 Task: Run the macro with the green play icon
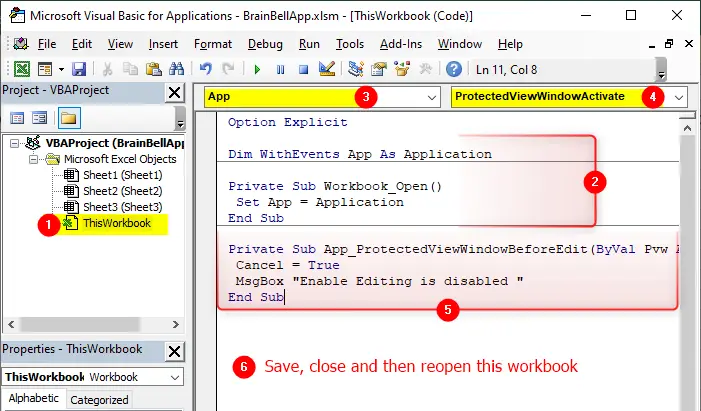(257, 69)
